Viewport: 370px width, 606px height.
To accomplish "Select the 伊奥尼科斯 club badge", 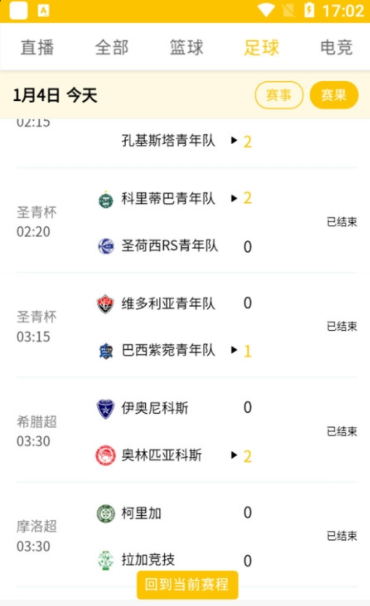I will [x=105, y=409].
